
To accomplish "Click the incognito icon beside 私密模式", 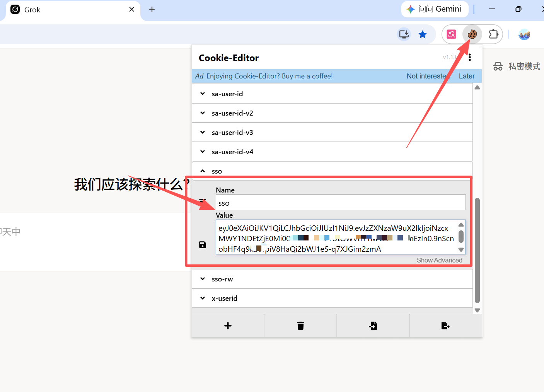I will click(x=498, y=66).
